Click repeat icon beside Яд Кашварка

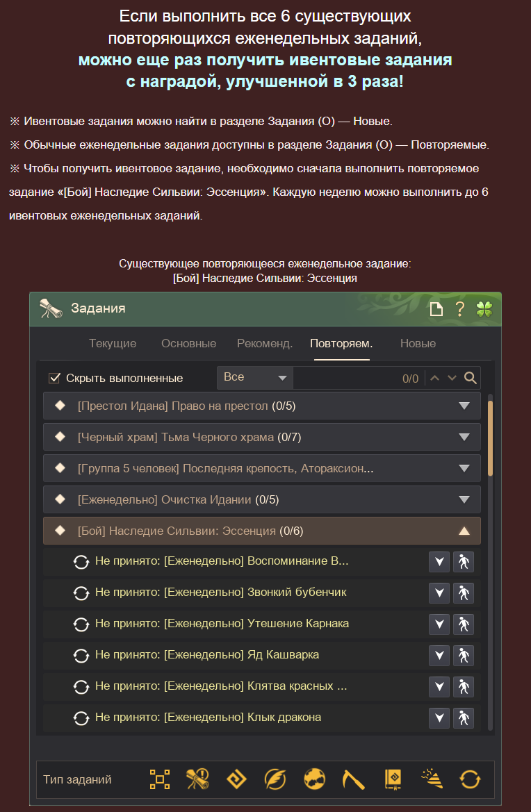click(81, 656)
